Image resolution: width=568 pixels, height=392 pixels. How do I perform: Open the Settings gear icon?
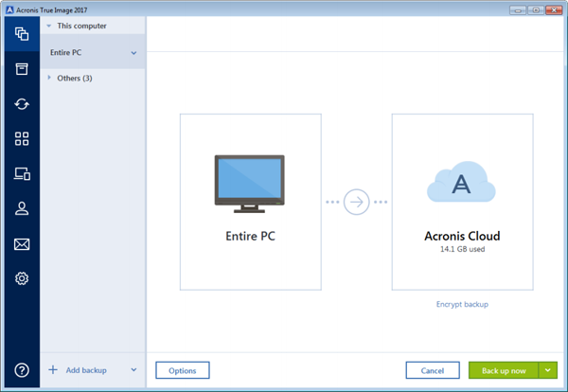tap(20, 278)
